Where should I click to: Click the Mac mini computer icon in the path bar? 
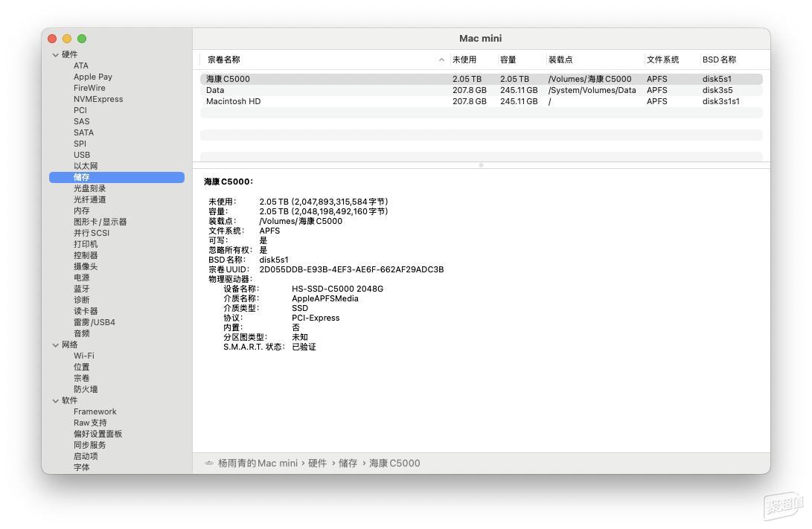(208, 463)
